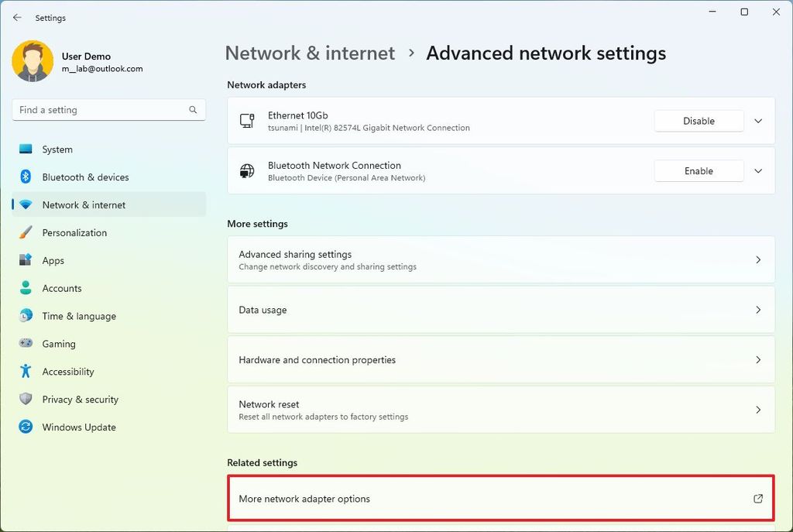This screenshot has width=793, height=532.
Task: Open More network adapter options
Action: [x=499, y=498]
